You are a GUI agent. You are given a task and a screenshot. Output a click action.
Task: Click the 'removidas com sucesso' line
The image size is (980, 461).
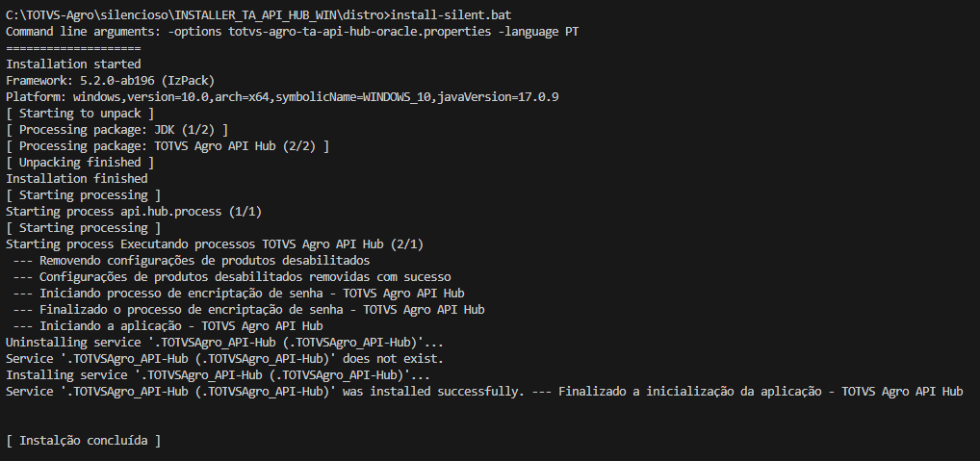[x=228, y=276]
